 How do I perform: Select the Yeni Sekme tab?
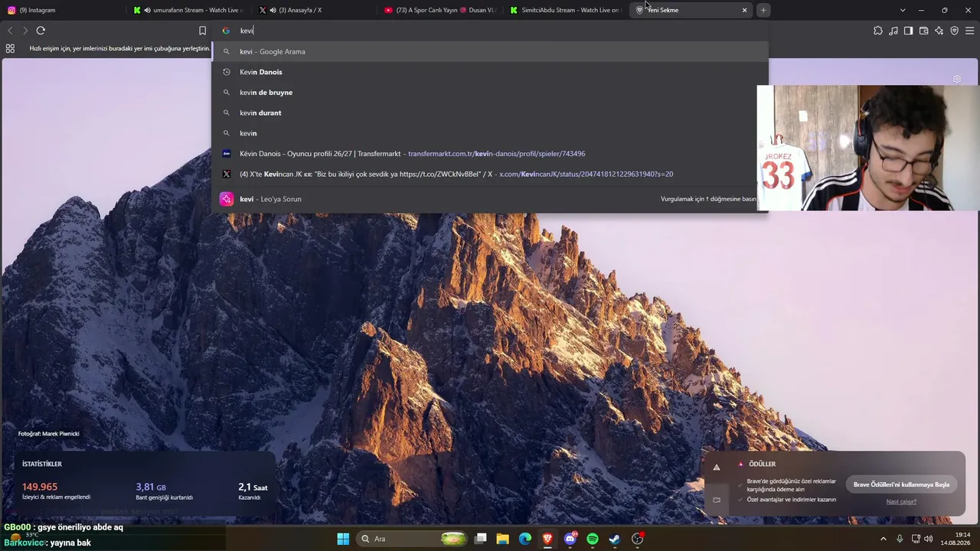pyautogui.click(x=691, y=10)
